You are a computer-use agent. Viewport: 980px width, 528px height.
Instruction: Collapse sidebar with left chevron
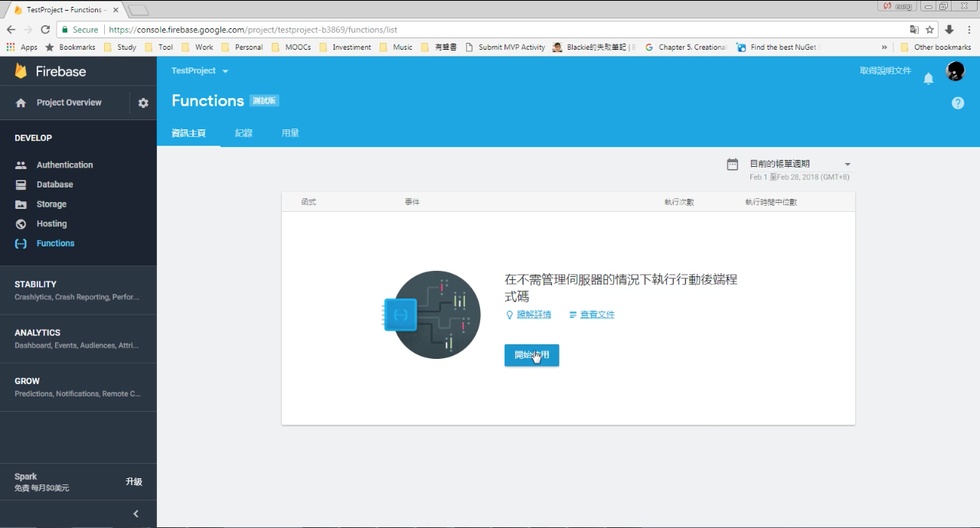[x=136, y=513]
